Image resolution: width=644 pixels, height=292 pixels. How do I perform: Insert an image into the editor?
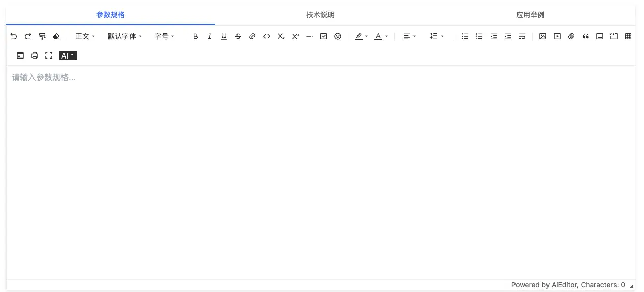[543, 36]
